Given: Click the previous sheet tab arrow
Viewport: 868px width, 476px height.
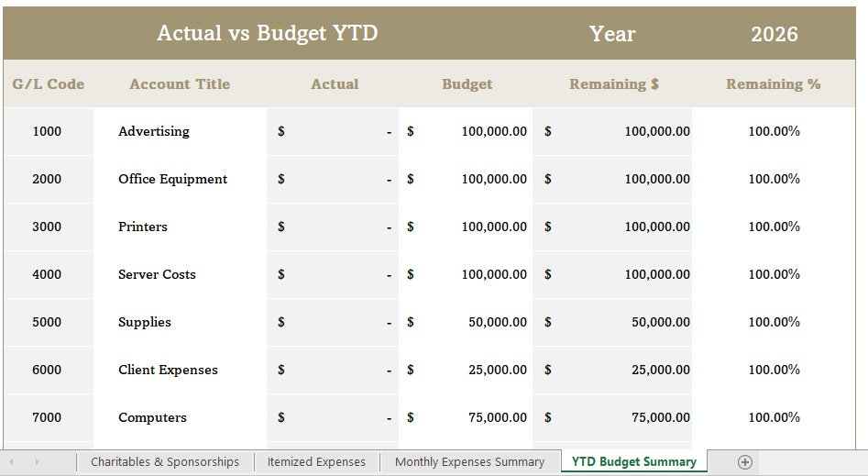Looking at the screenshot, I should pos(12,461).
